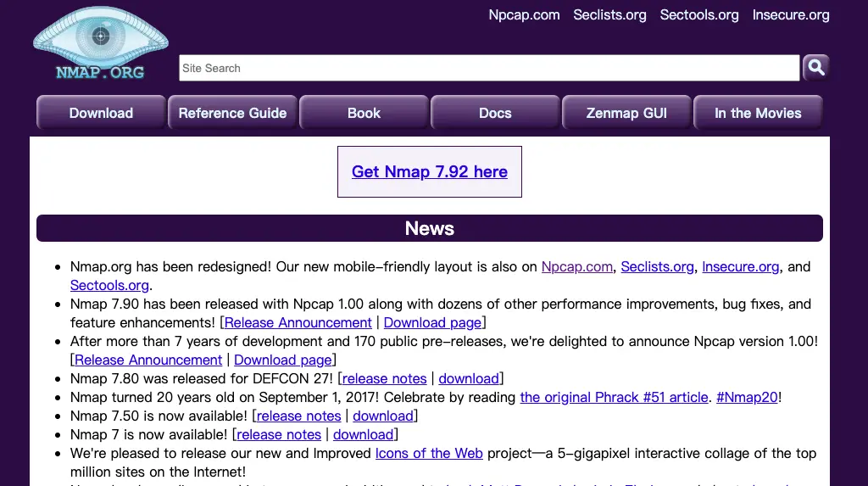Open Seclists.org in the top header
The height and width of the screenshot is (486, 868).
tap(609, 15)
